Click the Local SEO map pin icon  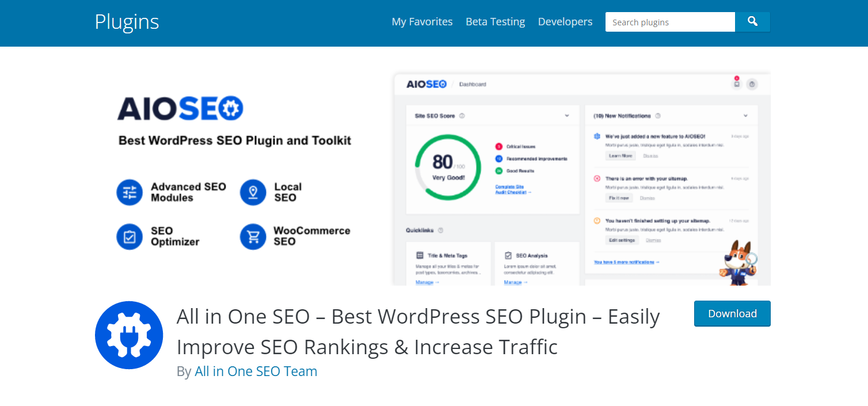coord(253,192)
